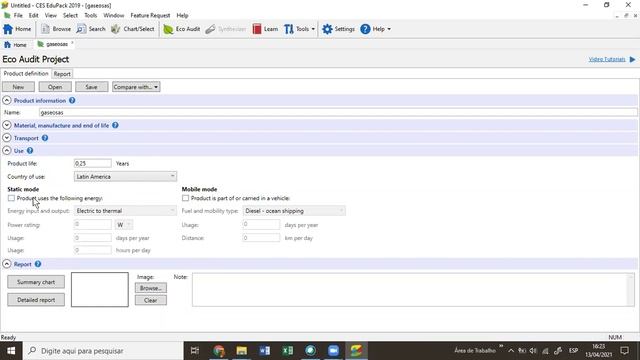Play the video tutorial arrow icon
The width and height of the screenshot is (640, 360).
pos(632,59)
